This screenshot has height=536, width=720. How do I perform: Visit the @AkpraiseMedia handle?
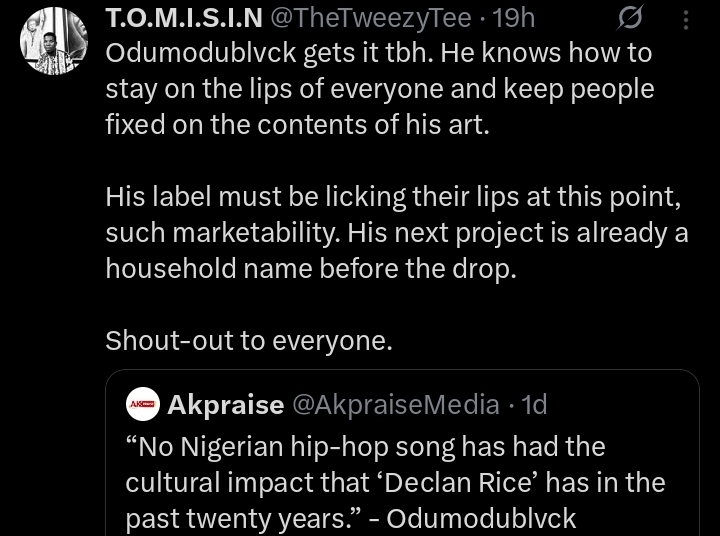(395, 405)
